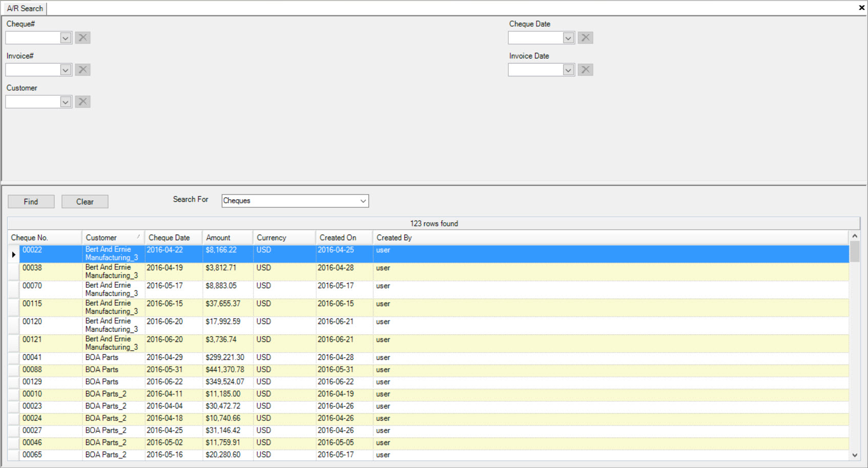Close the A/R Search window
The height and width of the screenshot is (468, 868).
(x=861, y=8)
